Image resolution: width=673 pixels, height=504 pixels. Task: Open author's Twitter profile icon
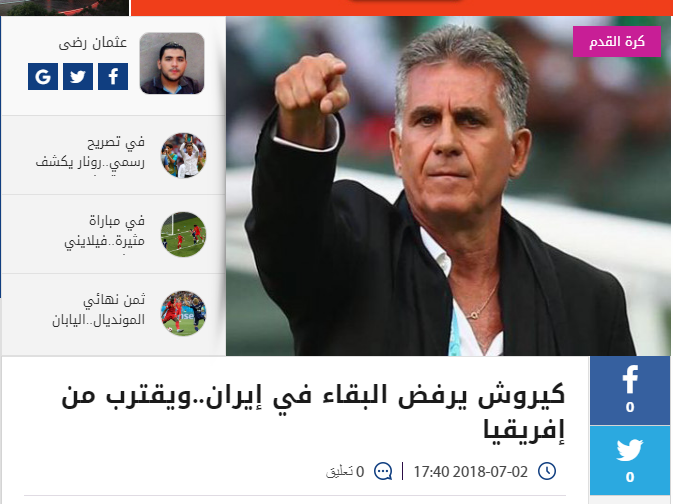pyautogui.click(x=78, y=76)
